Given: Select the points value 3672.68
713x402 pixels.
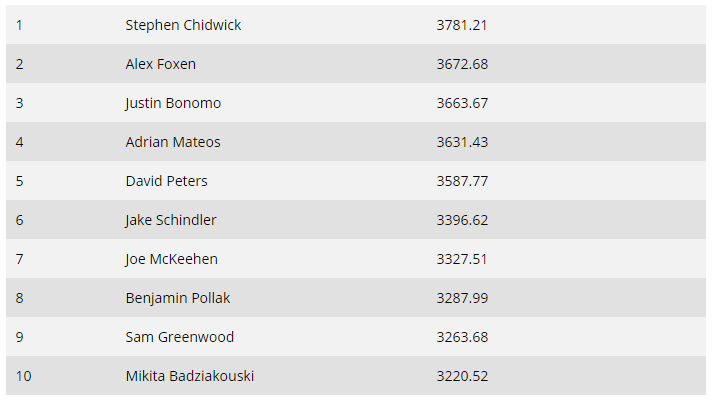Looking at the screenshot, I should [462, 64].
